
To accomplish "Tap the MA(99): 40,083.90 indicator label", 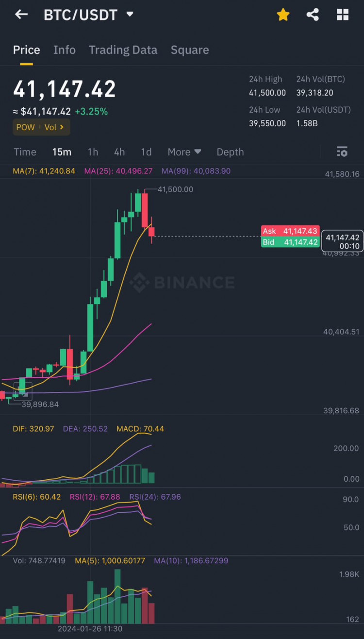I will pyautogui.click(x=196, y=171).
